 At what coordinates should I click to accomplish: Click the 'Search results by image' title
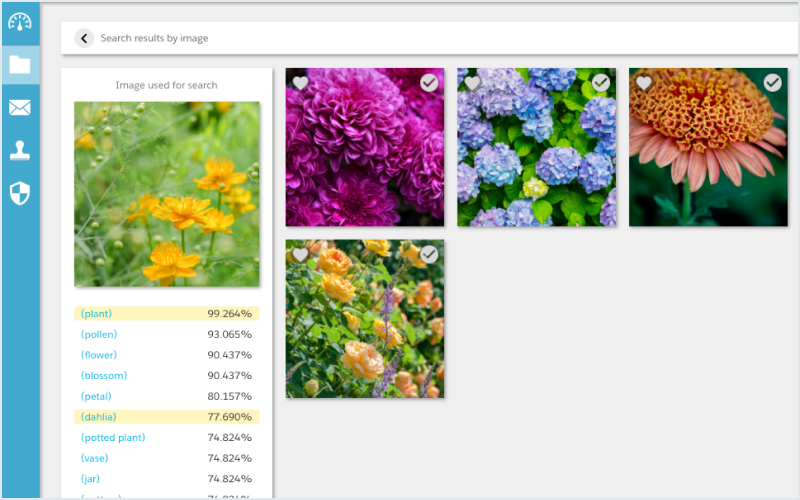click(154, 38)
